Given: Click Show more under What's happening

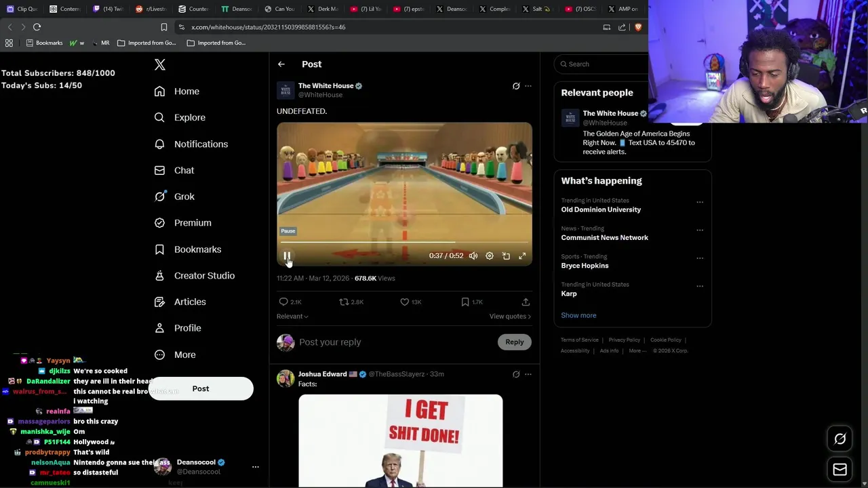Looking at the screenshot, I should (x=578, y=315).
